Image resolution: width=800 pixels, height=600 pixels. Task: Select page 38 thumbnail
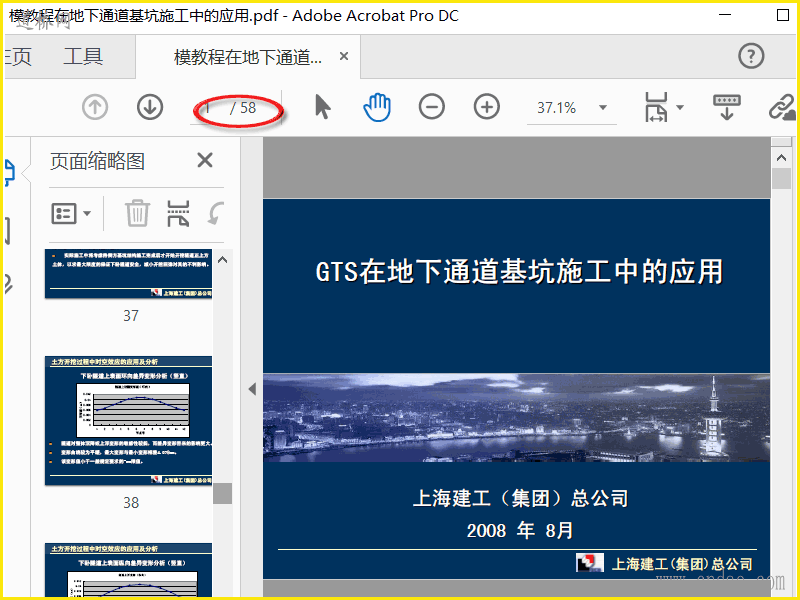click(x=129, y=420)
